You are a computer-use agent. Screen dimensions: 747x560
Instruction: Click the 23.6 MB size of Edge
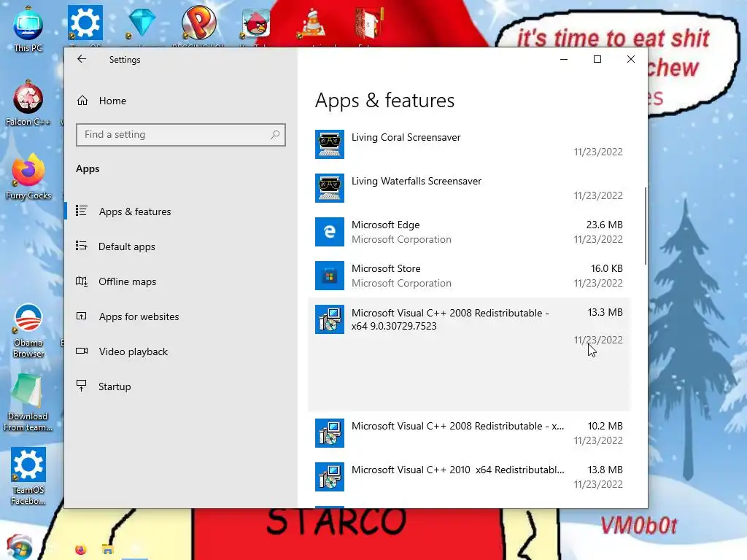(604, 225)
